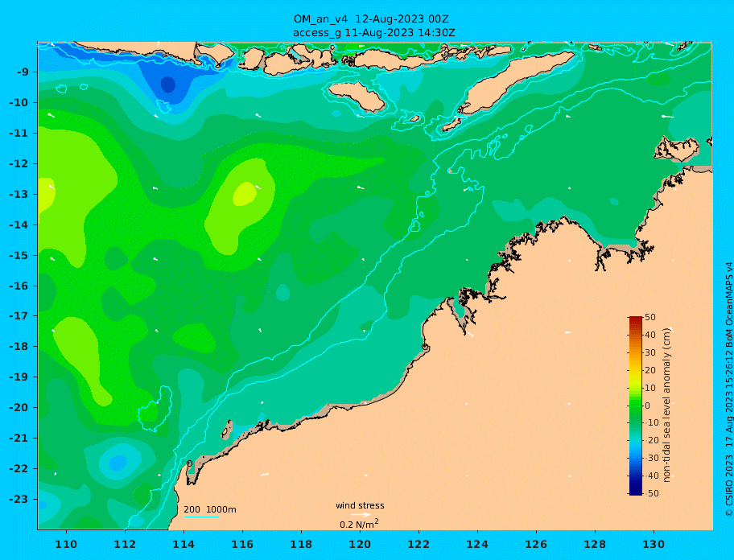734x560 pixels.
Task: Click the title text 'OM_an_v4 12-Aug-2023 00Z'
Action: 371,19
